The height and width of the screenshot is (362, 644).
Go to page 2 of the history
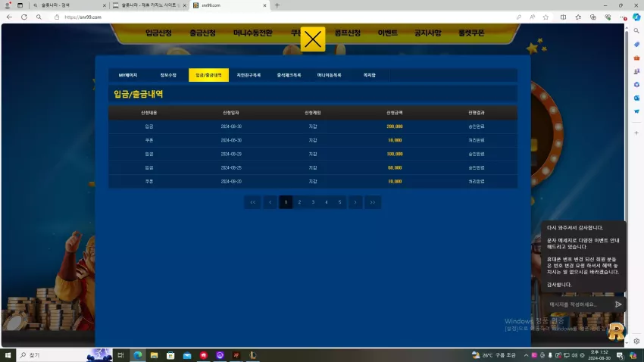pos(299,202)
